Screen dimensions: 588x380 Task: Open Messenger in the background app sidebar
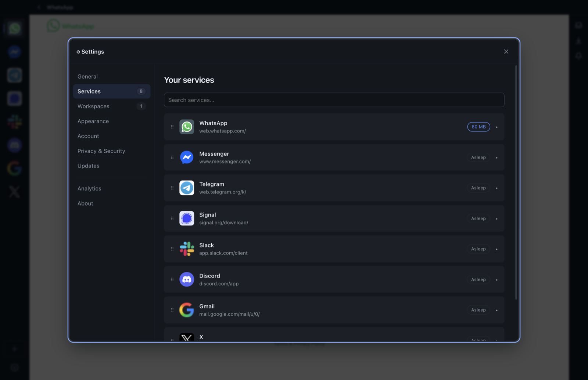point(14,52)
